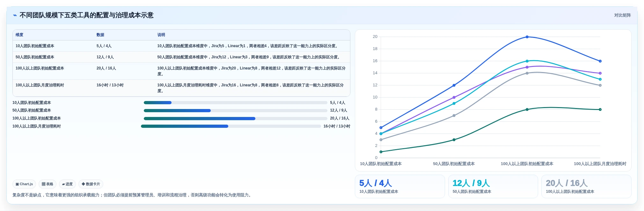Image resolution: width=644 pixels, height=211 pixels.
Task: Click the green line point at 50人团队 value 3
Action: coord(454,140)
